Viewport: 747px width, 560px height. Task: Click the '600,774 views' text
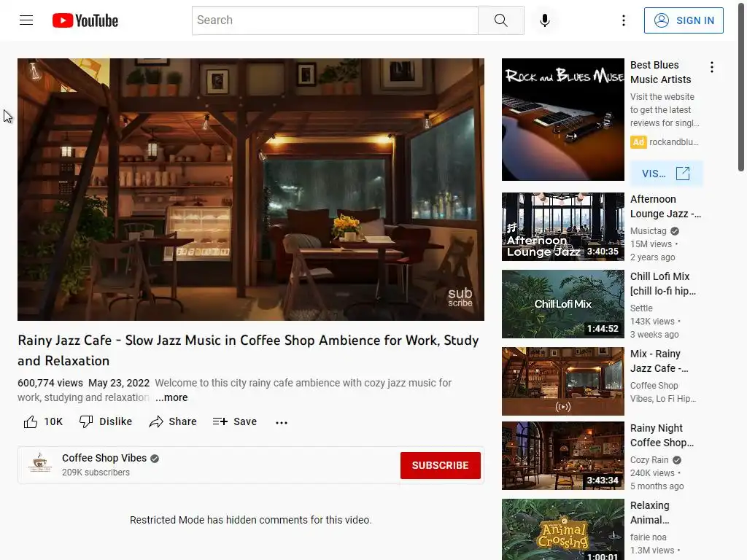click(50, 383)
